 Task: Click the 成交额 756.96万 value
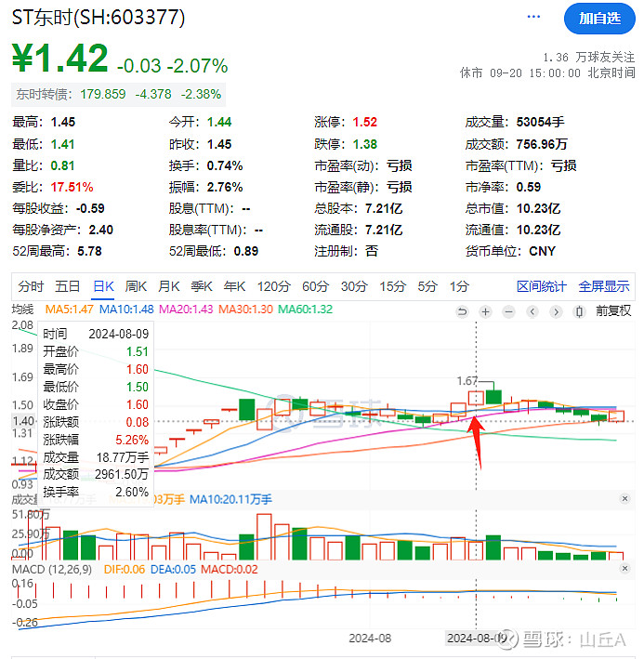pyautogui.click(x=542, y=144)
